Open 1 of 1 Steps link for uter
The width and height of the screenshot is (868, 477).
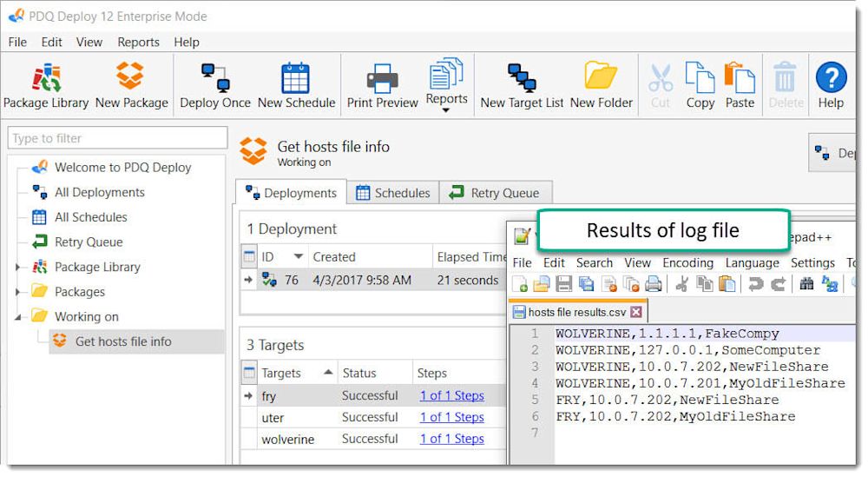(x=451, y=417)
